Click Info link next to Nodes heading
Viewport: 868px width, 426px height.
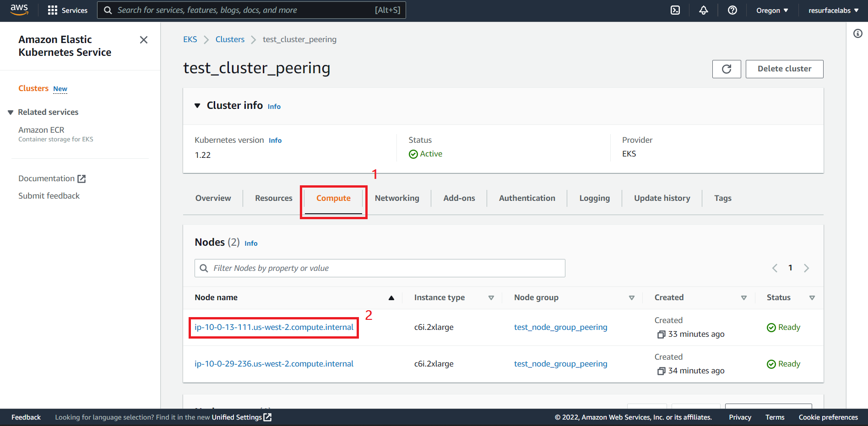point(251,243)
